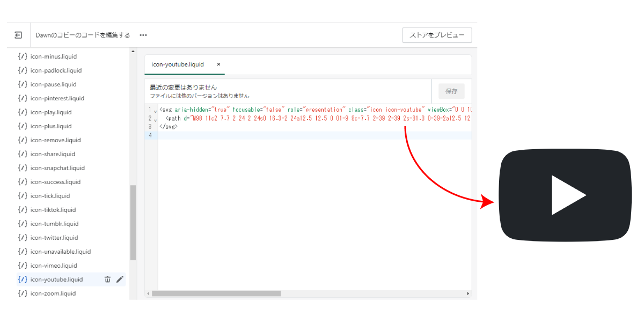Click the closing </svg> tag text
The height and width of the screenshot is (322, 644).
[169, 127]
